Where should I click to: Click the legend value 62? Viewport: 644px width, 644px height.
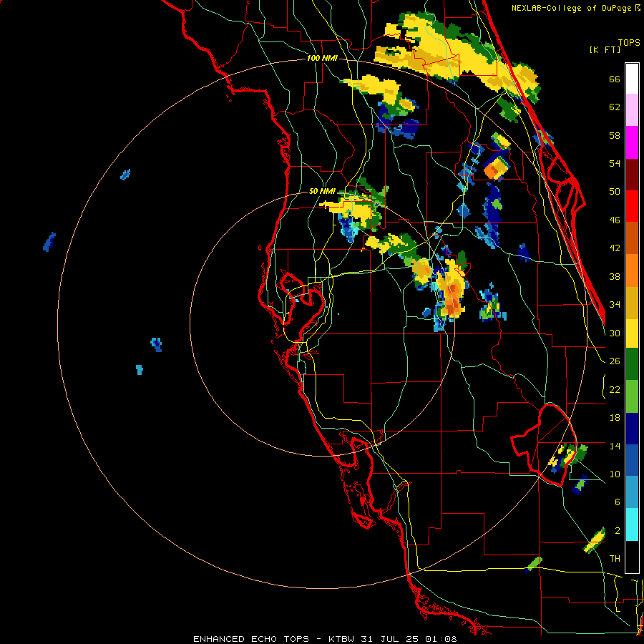(x=615, y=107)
